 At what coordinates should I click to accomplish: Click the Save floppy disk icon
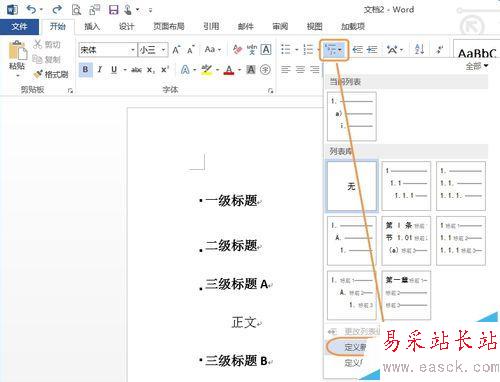click(x=113, y=10)
